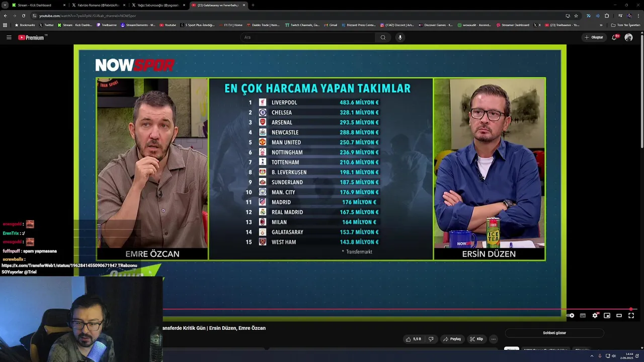Open the S Sport Plus bookmark
The height and width of the screenshot is (362, 644).
click(x=197, y=25)
